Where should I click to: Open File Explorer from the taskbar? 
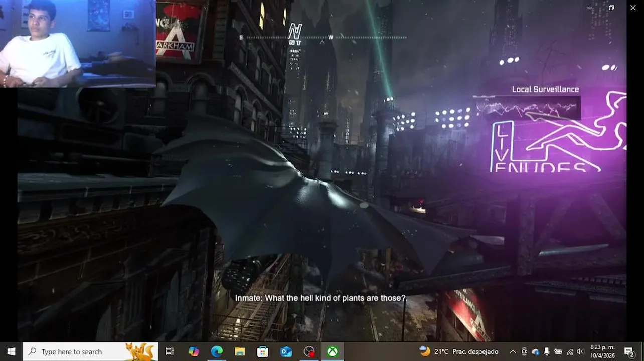coord(240,351)
